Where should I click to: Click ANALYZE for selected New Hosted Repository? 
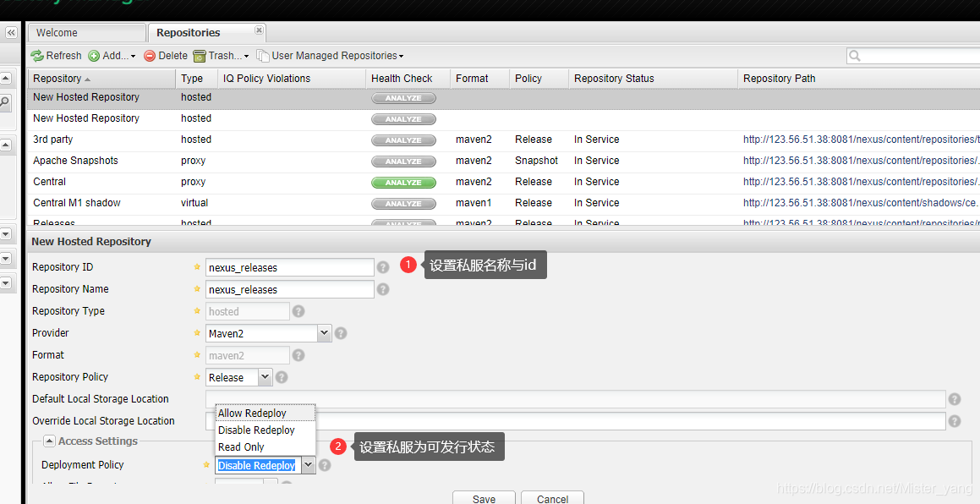pos(403,98)
